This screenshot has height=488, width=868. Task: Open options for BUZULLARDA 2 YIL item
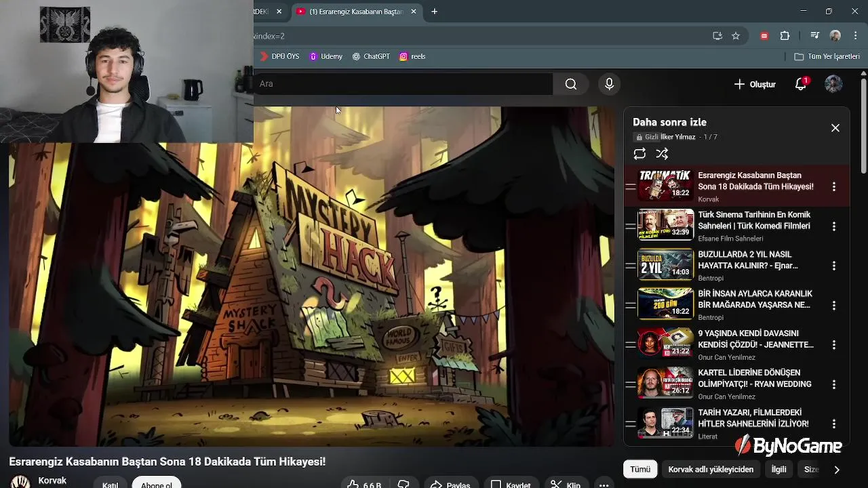[x=834, y=266]
